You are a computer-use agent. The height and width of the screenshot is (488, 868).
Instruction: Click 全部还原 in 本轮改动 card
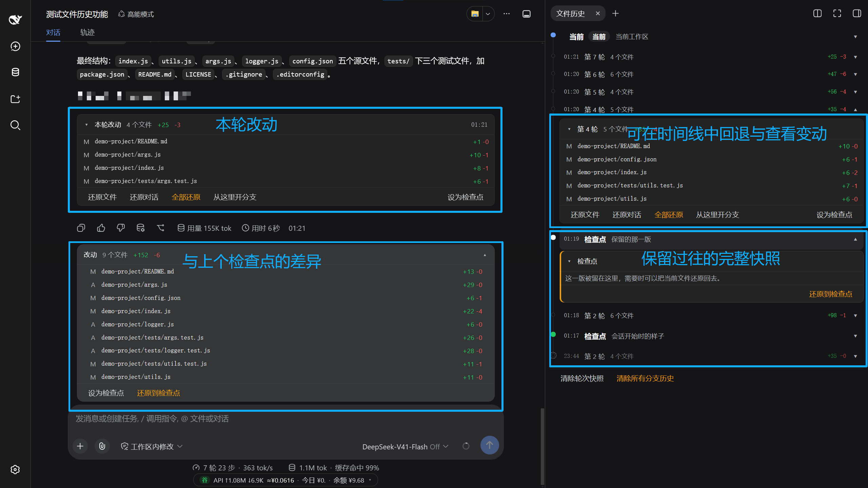(x=186, y=197)
